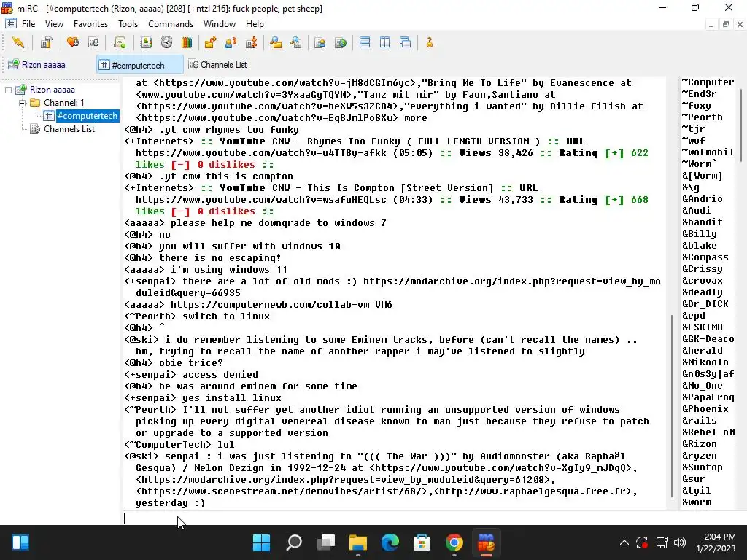Select ~Peorth in the nick list

[x=703, y=117]
